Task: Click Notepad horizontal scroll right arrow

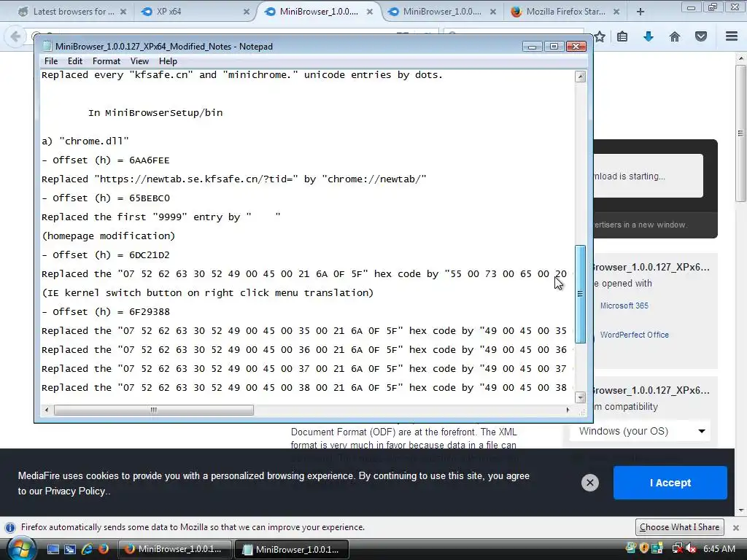Action: 568,410
